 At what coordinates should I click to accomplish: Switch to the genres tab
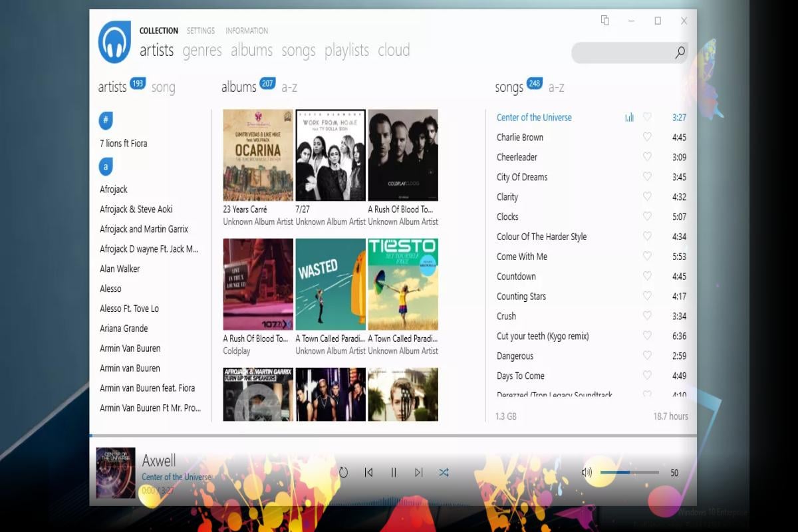pyautogui.click(x=202, y=51)
